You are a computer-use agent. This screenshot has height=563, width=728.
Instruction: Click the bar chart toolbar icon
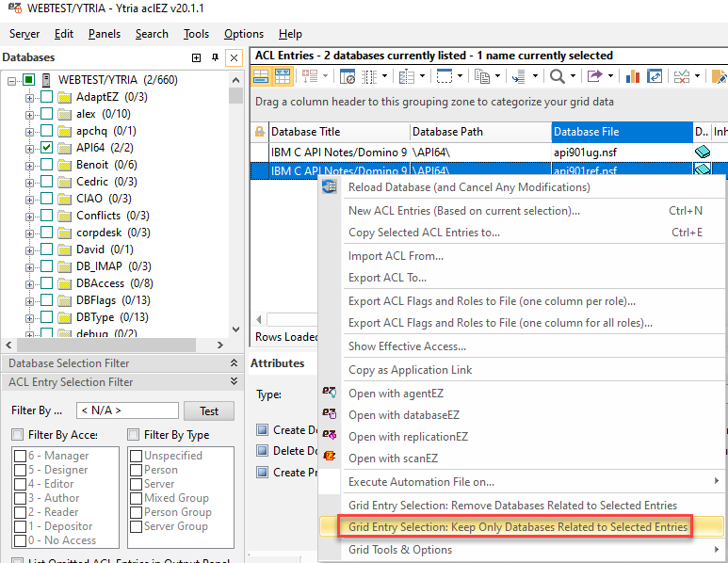(631, 76)
